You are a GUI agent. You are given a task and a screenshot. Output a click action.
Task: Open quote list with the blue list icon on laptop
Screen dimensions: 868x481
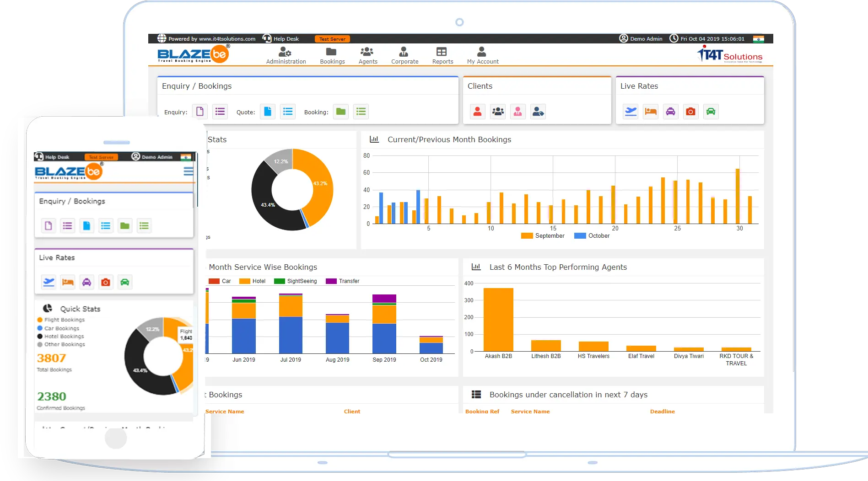(x=288, y=112)
